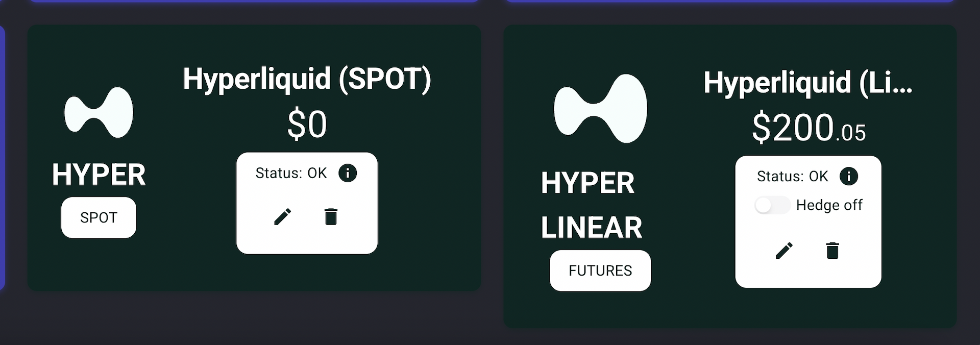Click the Hyperliquid logo above HYPER SPOT
The width and height of the screenshot is (980, 345).
pos(99,112)
